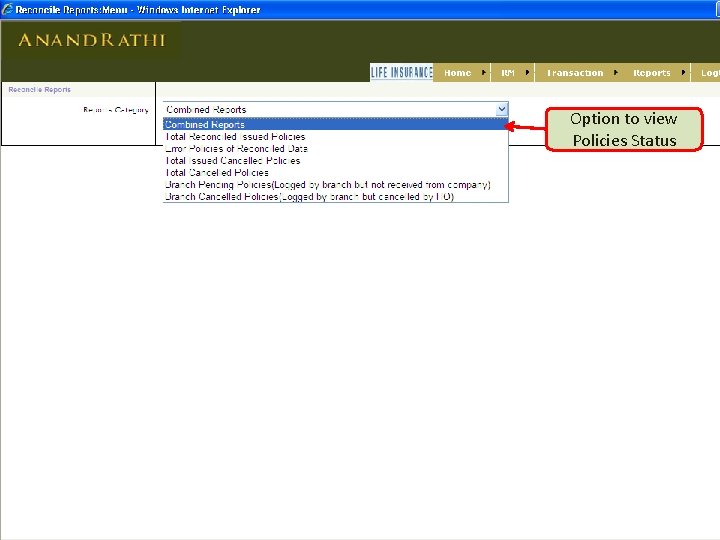The width and height of the screenshot is (720, 540).
Task: Click the Logout menu item
Action: (x=710, y=73)
